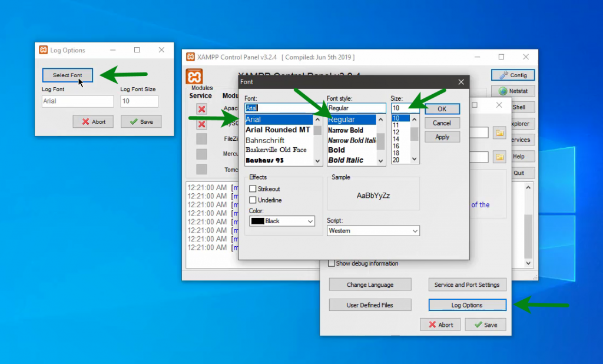Toggle Mercury service module box
603x364 pixels.
pyautogui.click(x=201, y=154)
